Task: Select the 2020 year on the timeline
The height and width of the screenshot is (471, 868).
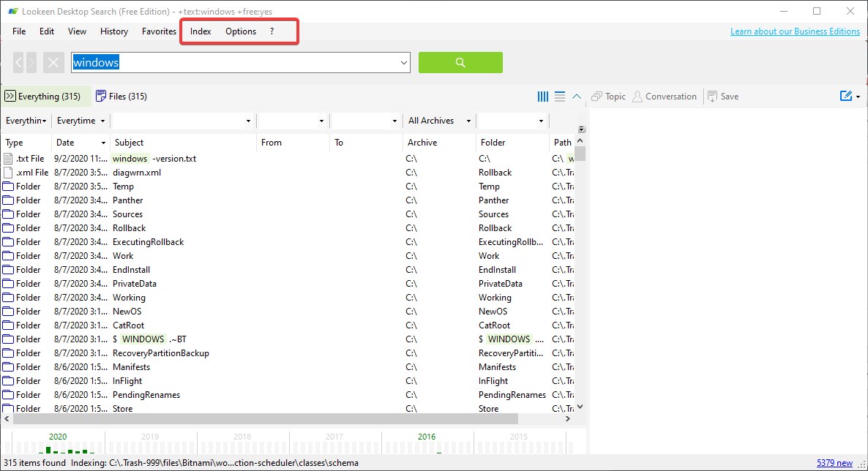Action: tap(58, 437)
